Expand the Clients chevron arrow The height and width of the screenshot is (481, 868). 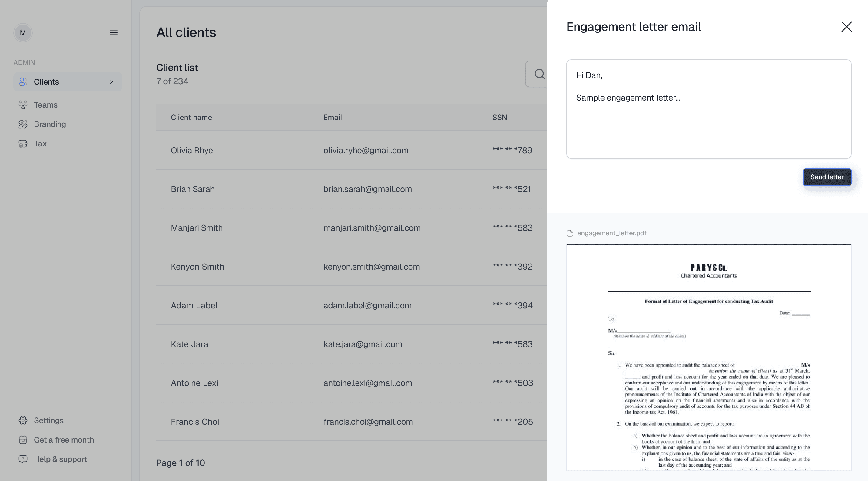[x=111, y=81]
